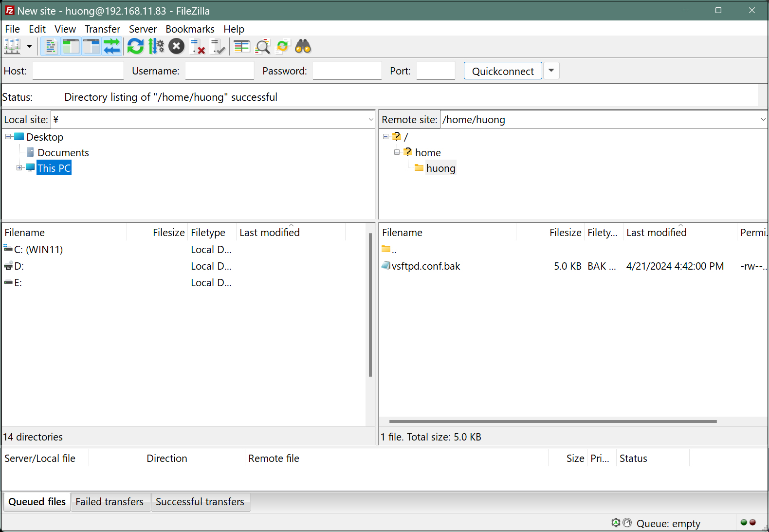The width and height of the screenshot is (769, 532).
Task: Click the Username input field
Action: pos(220,71)
